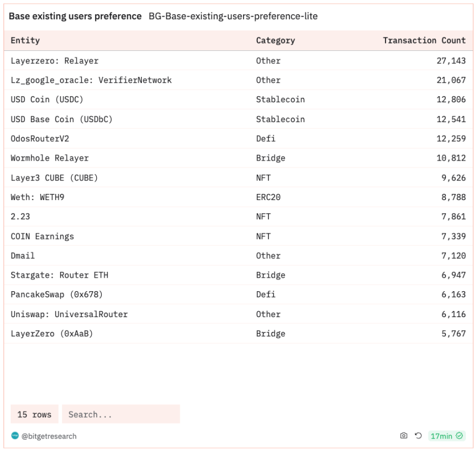Sort by the Category column header
The image size is (476, 450).
pyautogui.click(x=275, y=41)
